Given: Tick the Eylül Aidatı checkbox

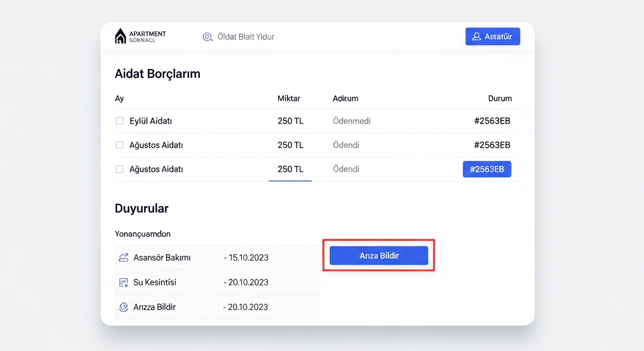Looking at the screenshot, I should pyautogui.click(x=120, y=121).
